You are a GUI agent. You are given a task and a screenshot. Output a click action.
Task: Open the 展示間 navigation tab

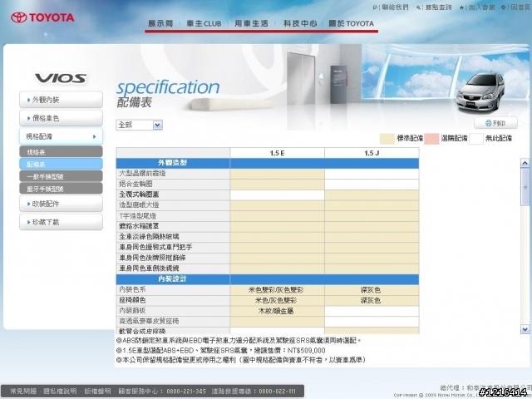tap(160, 23)
